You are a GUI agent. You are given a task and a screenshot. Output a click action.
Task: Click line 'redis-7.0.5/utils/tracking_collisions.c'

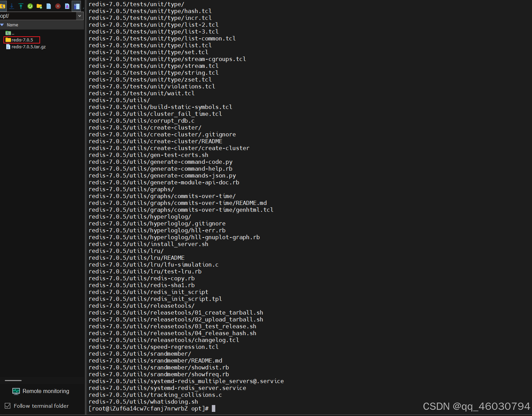click(155, 395)
